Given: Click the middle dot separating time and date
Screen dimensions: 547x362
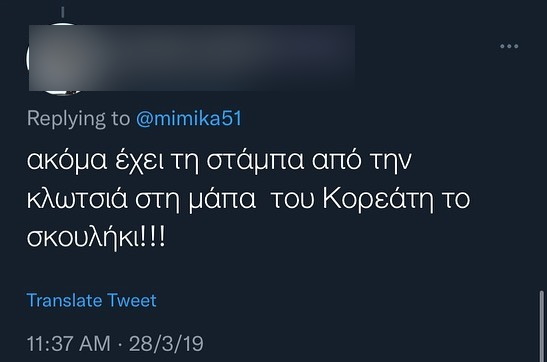Looking at the screenshot, I should point(120,345).
